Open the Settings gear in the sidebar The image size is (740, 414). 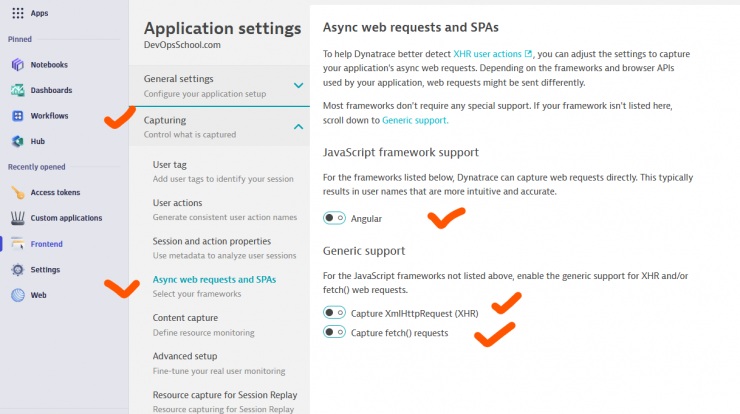(17, 270)
